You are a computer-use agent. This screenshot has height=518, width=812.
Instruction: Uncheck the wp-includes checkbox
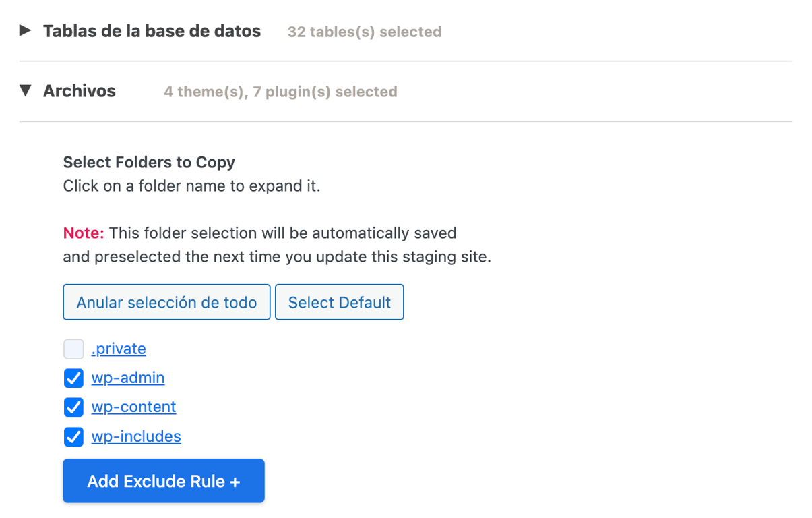(73, 436)
